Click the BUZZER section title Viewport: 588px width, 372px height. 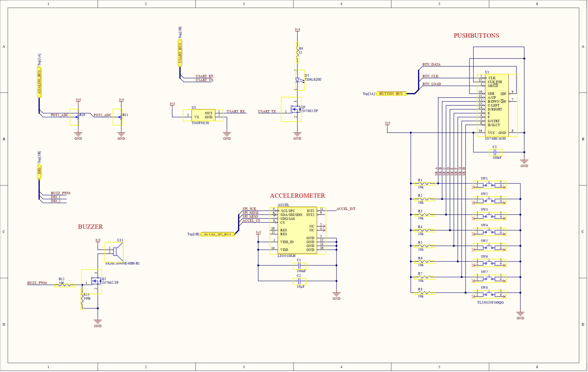[x=90, y=227]
